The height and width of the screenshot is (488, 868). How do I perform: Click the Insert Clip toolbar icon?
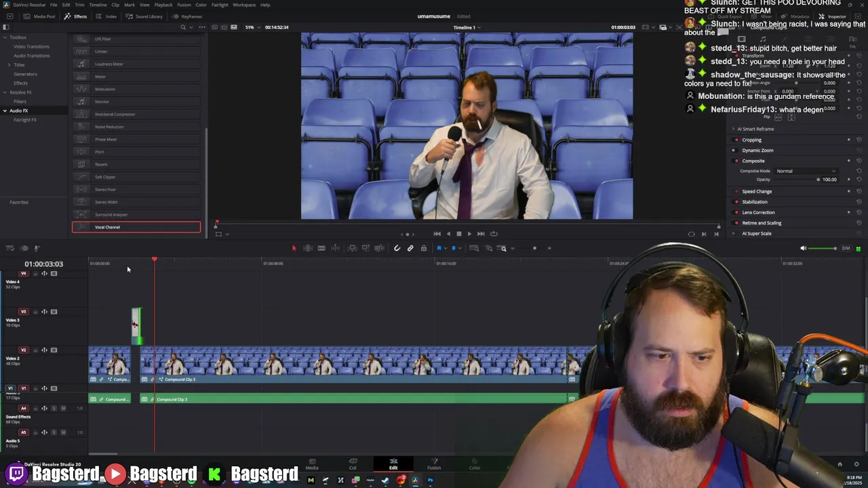pyautogui.click(x=352, y=248)
